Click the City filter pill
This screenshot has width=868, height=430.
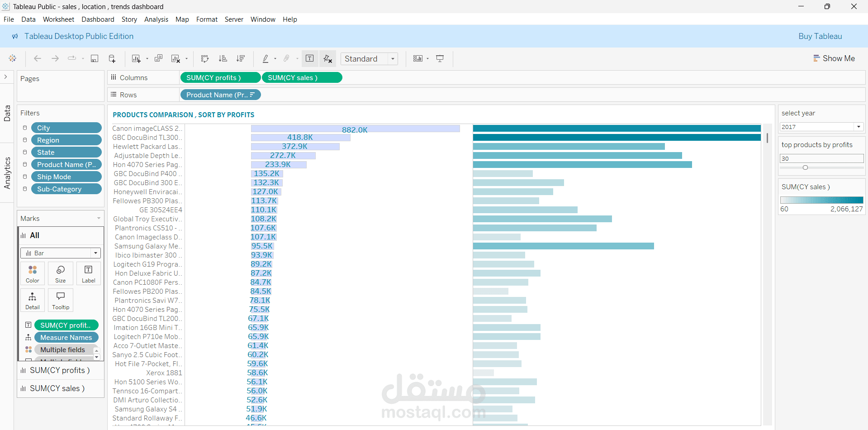(66, 128)
